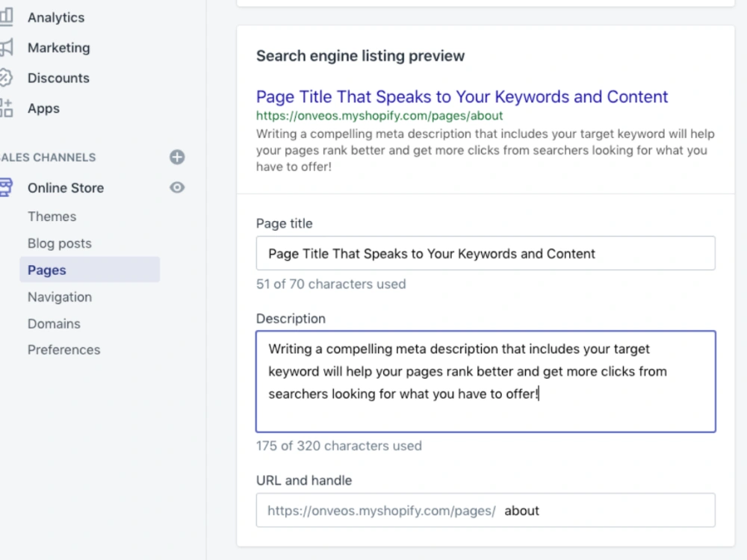Image resolution: width=747 pixels, height=560 pixels.
Task: Click the 'Page title' field label
Action: click(x=284, y=223)
